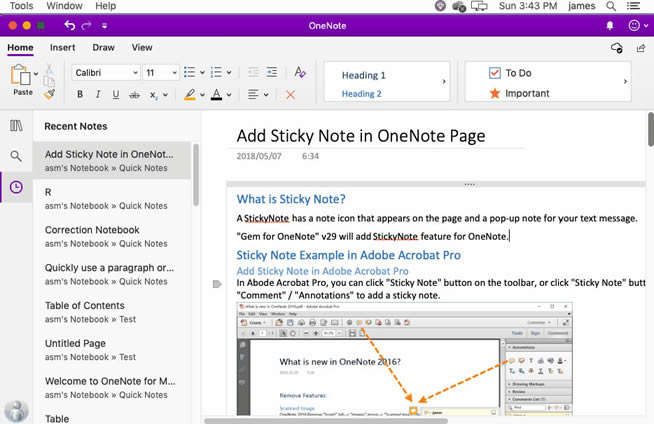The width and height of the screenshot is (654, 424).
Task: Open the Correction Notebook note
Action: coord(92,230)
